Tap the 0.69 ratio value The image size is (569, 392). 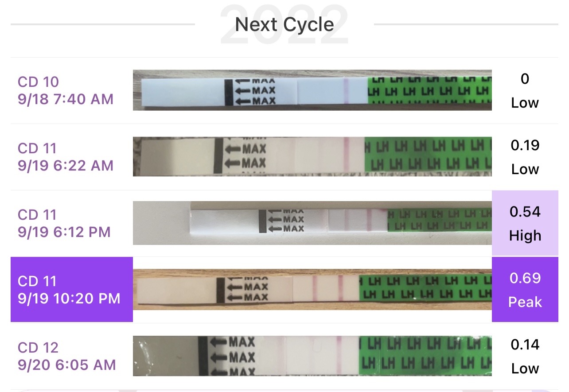525,278
